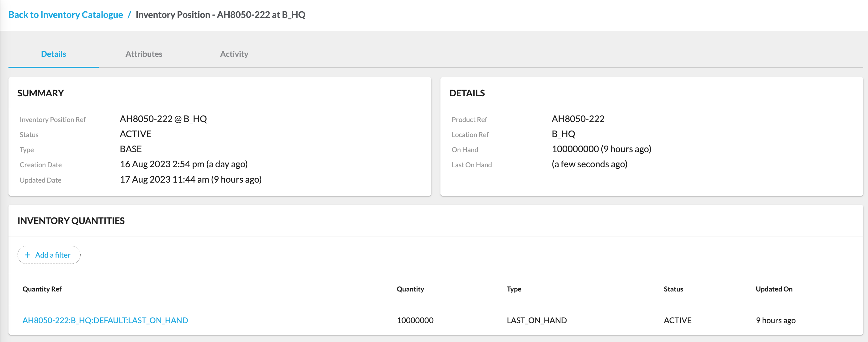Sort table by Quantity Ref column

(42, 289)
